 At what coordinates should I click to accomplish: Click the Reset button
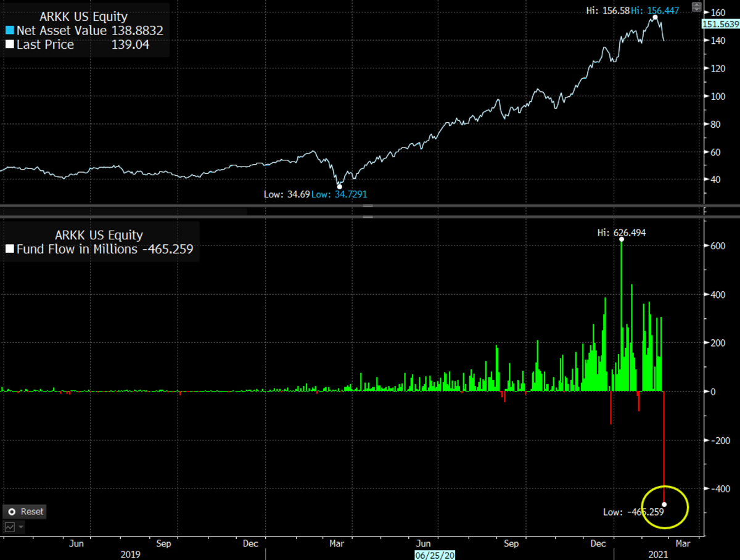[25, 511]
